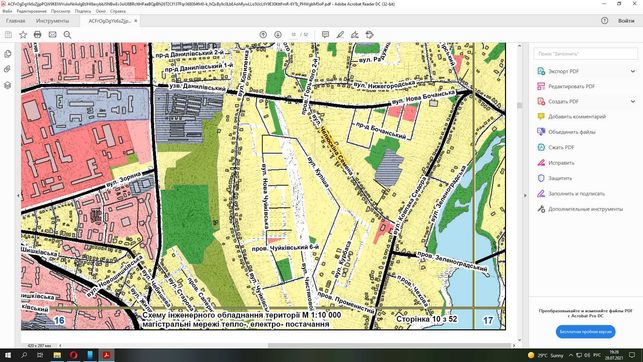Open the Просмотр menu
The height and width of the screenshot is (362, 643).
[x=60, y=11]
